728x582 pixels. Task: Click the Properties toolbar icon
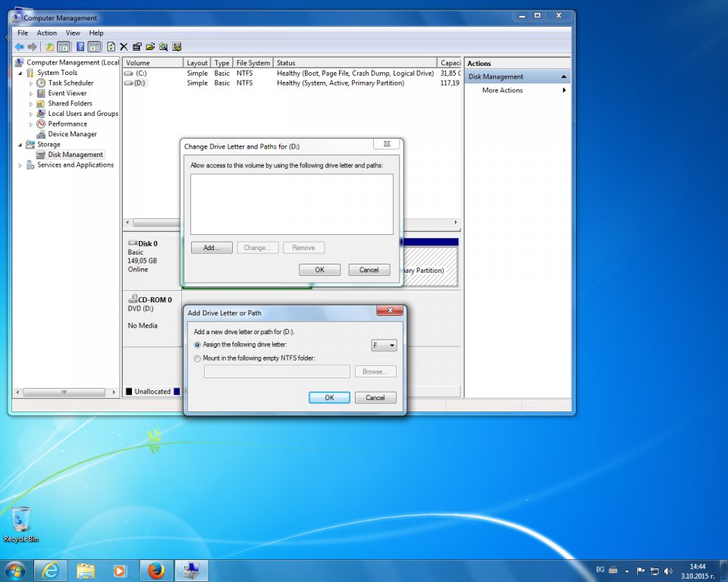pos(137,47)
